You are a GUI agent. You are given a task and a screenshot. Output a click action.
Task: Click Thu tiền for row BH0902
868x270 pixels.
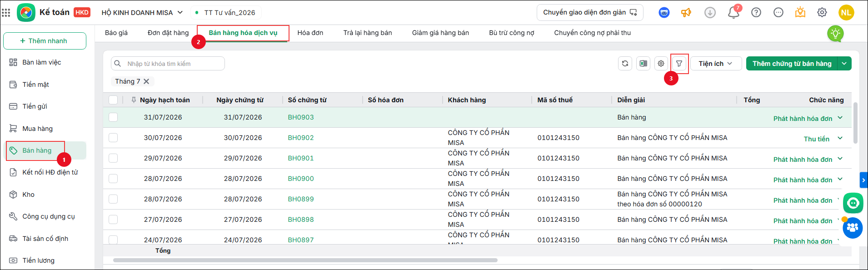[x=816, y=139]
